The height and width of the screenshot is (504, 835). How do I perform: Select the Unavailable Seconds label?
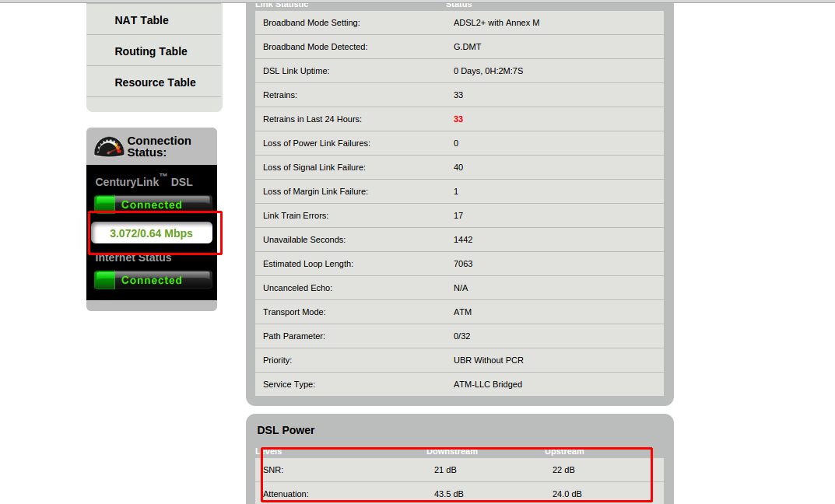(x=304, y=240)
